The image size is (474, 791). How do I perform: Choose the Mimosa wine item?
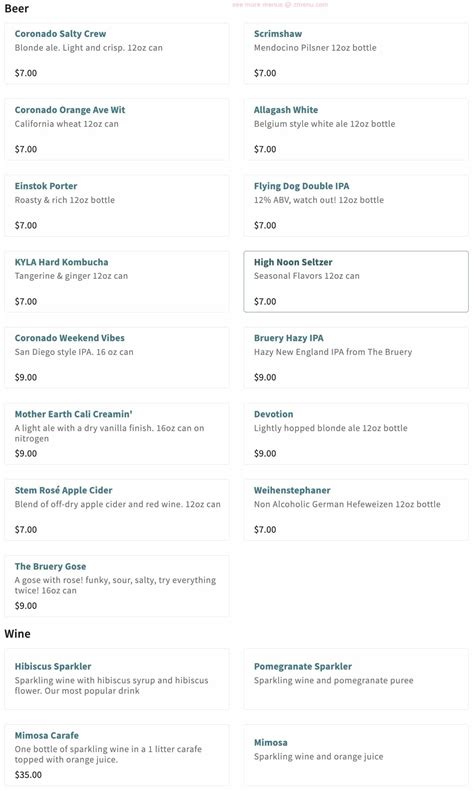[356, 755]
